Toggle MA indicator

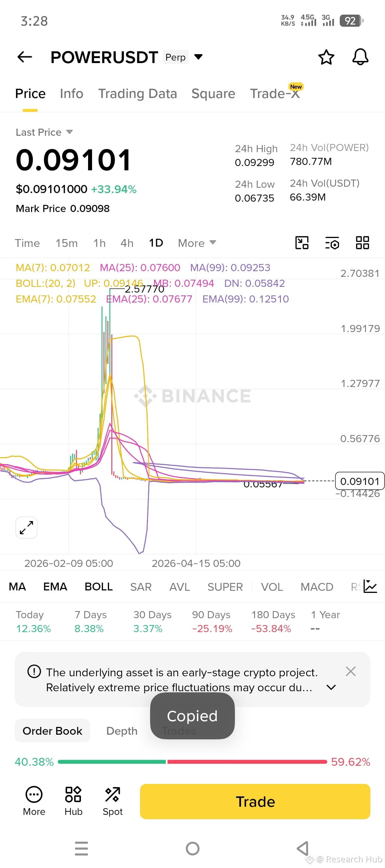tap(17, 587)
